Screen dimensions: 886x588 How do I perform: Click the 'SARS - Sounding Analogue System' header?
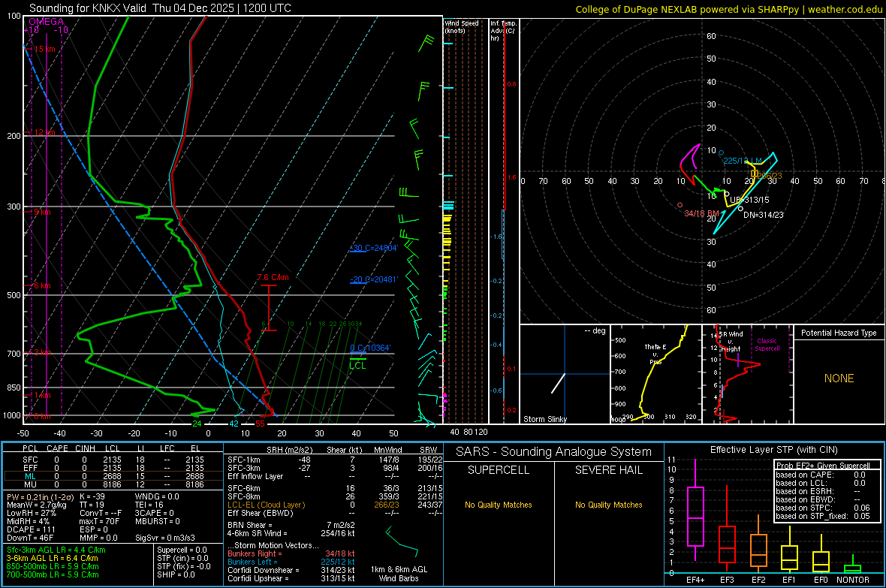tap(554, 452)
